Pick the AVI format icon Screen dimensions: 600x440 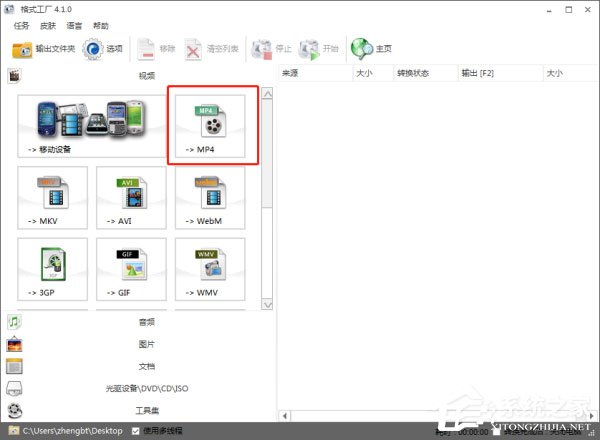131,197
